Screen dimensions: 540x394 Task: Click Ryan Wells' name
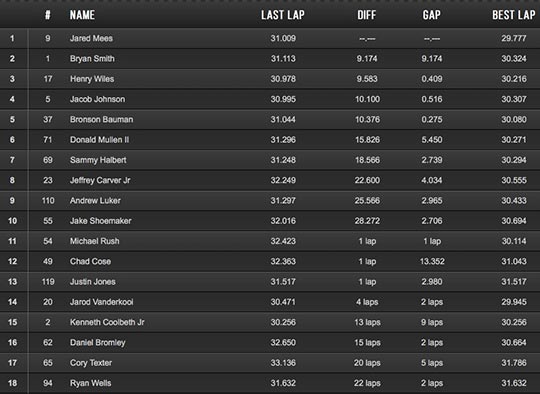pos(91,383)
